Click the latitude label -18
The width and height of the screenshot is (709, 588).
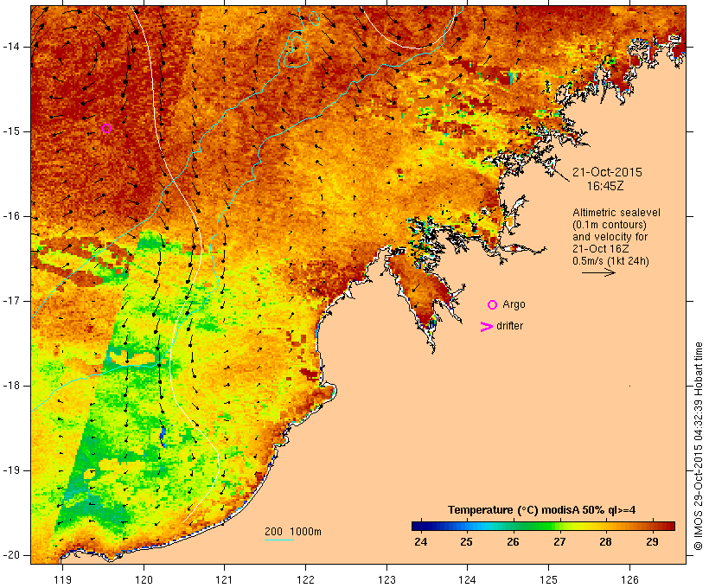(10, 386)
